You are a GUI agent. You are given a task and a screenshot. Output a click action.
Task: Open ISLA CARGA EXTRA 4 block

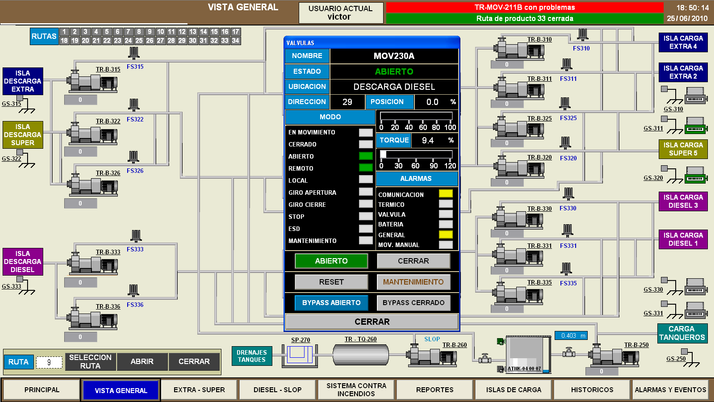click(x=683, y=42)
